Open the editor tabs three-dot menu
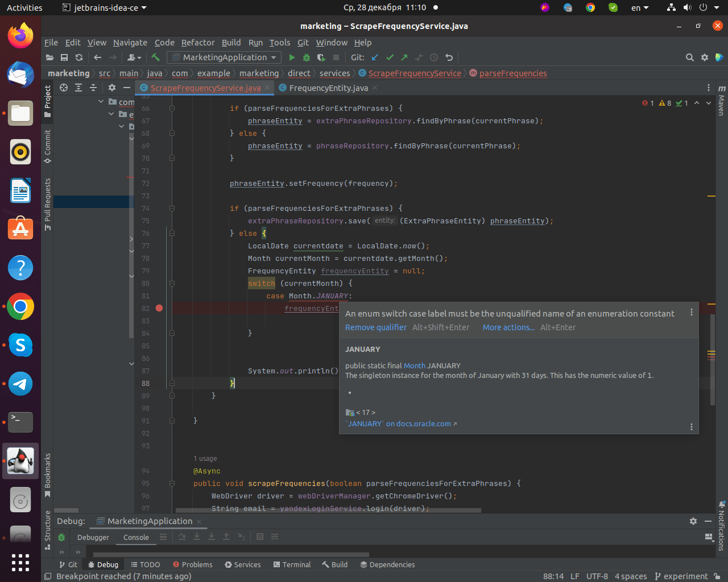This screenshot has height=582, width=728. 709,88
